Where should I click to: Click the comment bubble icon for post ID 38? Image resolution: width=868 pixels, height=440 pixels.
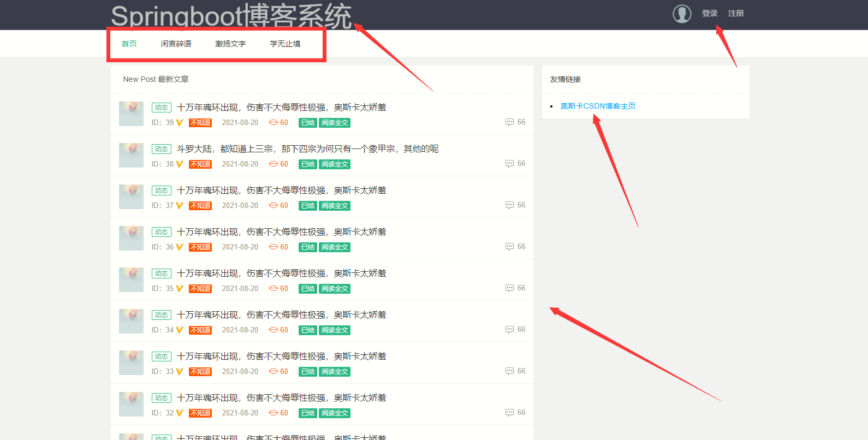coord(509,164)
